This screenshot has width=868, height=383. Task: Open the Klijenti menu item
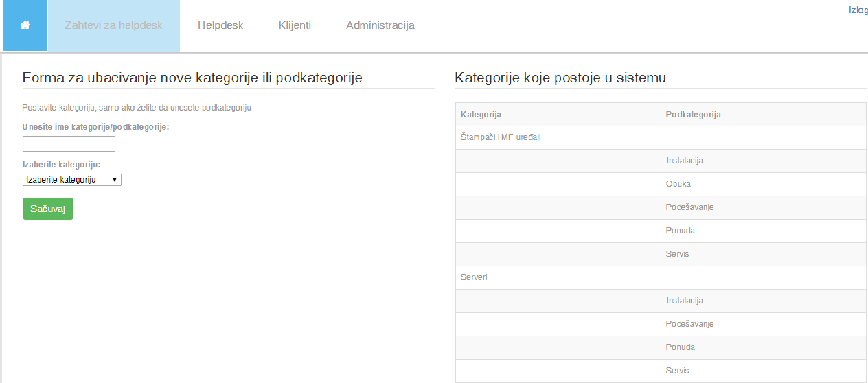tap(295, 25)
